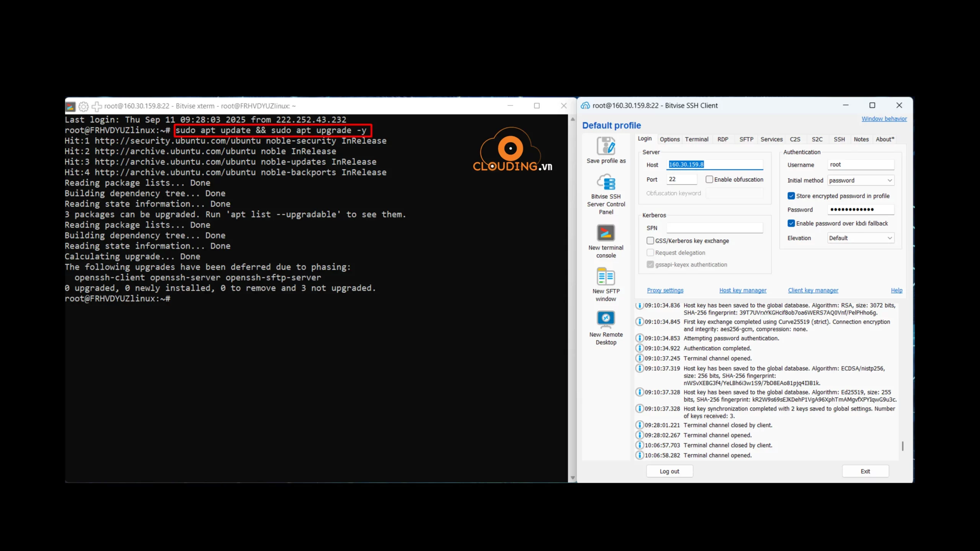The height and width of the screenshot is (551, 980).
Task: Open Client key manager link
Action: pyautogui.click(x=813, y=290)
